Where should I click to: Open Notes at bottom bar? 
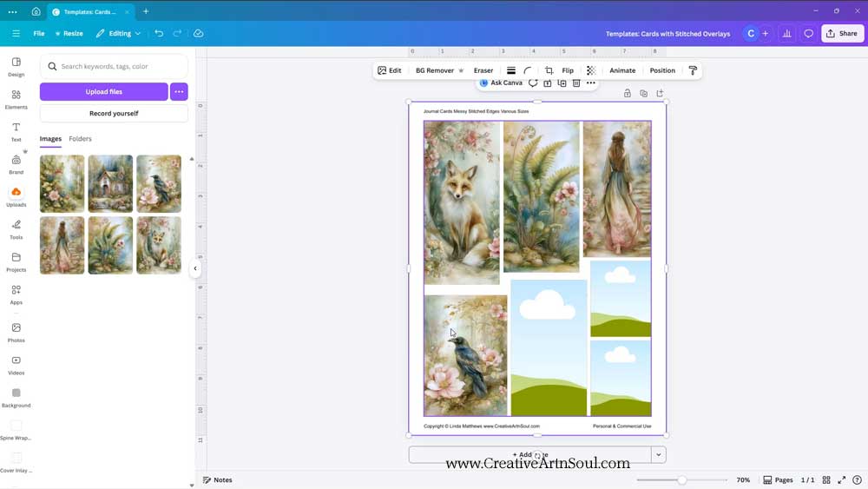218,480
